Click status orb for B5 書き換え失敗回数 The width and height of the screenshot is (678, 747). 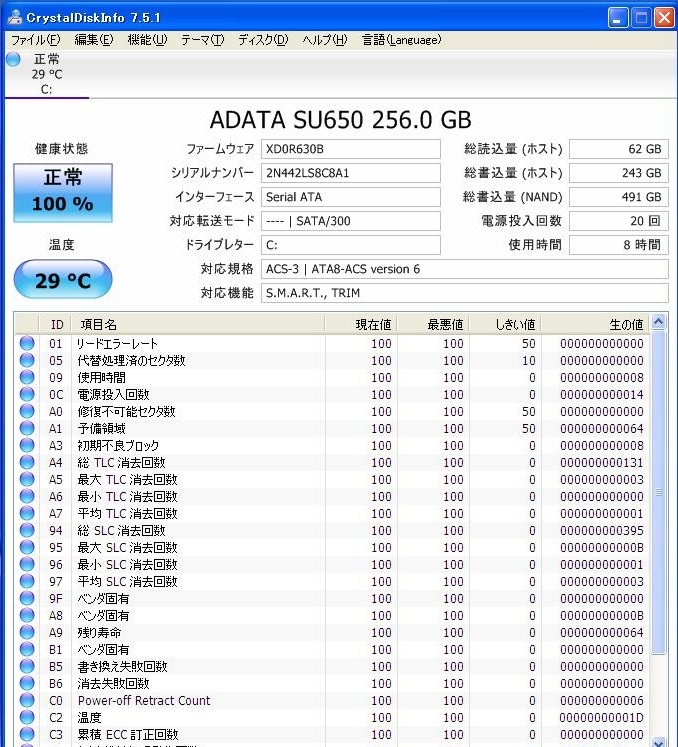(27, 666)
